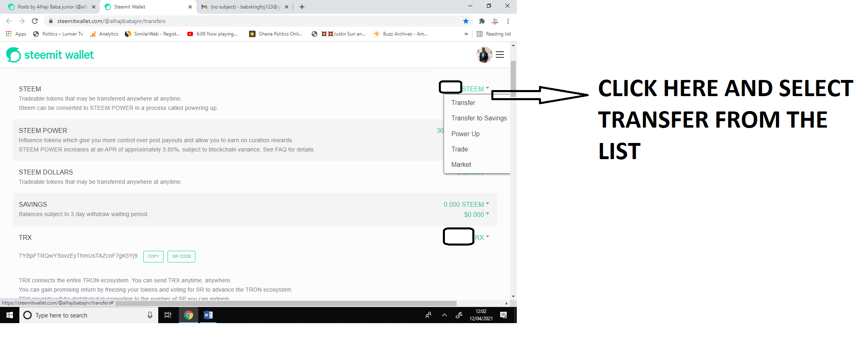The height and width of the screenshot is (353, 868).
Task: Click the page vertical scrollbar thumb
Action: coord(513,79)
